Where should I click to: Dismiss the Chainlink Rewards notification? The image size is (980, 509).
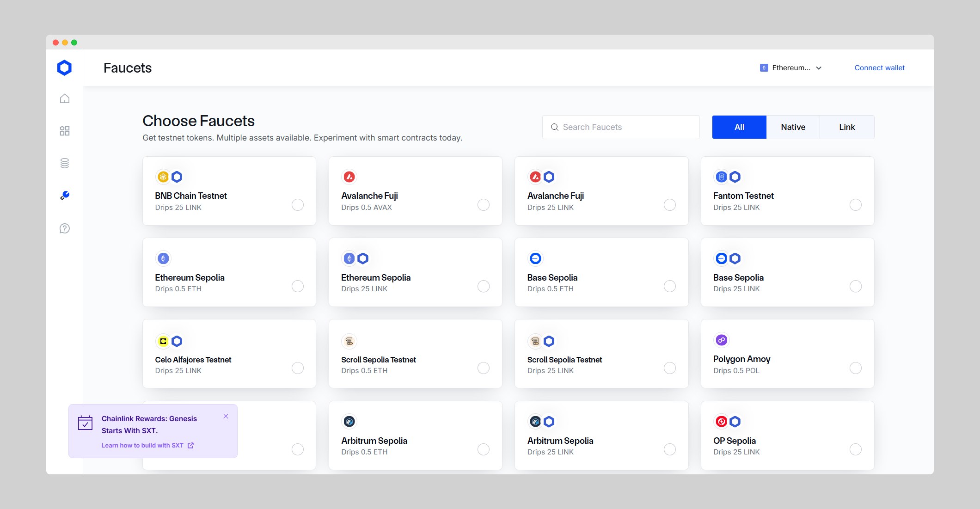[x=226, y=416]
